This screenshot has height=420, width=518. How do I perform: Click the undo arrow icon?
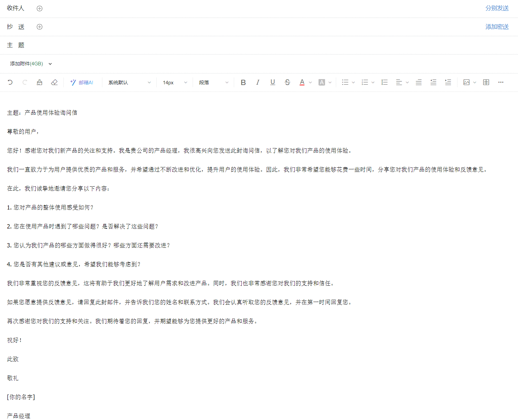coord(10,82)
